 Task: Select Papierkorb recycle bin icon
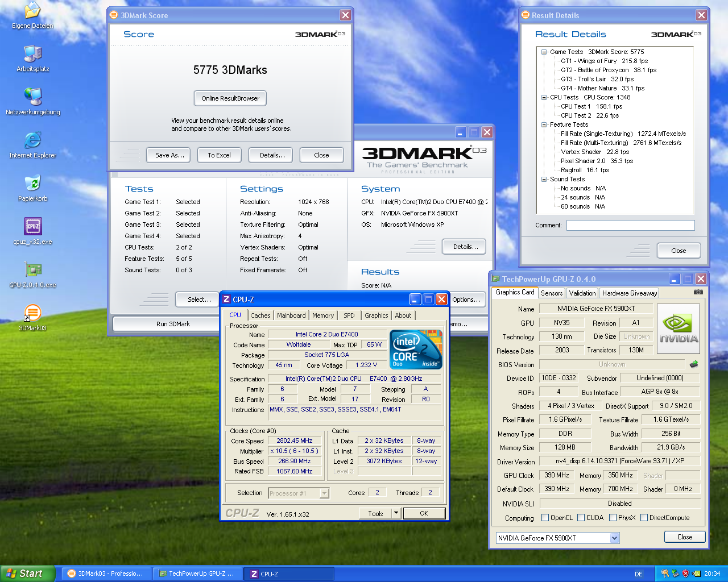(x=33, y=183)
